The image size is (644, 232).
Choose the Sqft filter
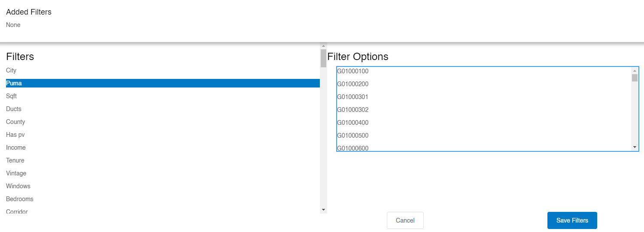coord(12,96)
